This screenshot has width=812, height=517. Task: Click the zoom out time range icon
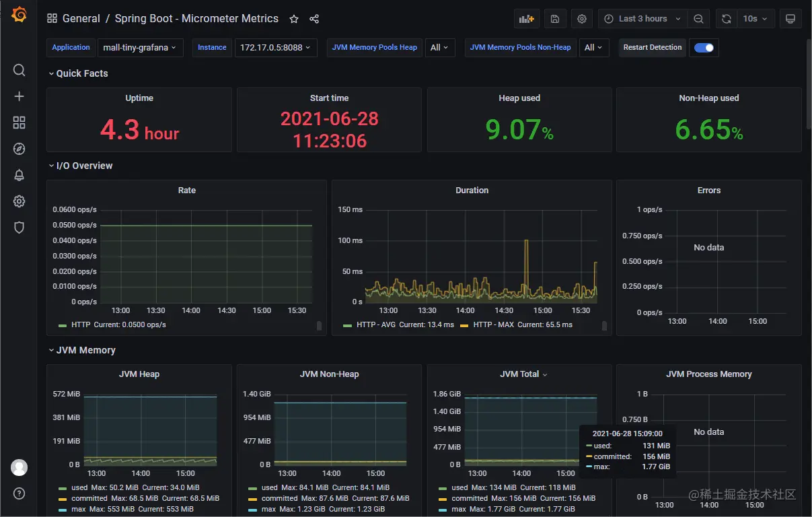coord(699,19)
